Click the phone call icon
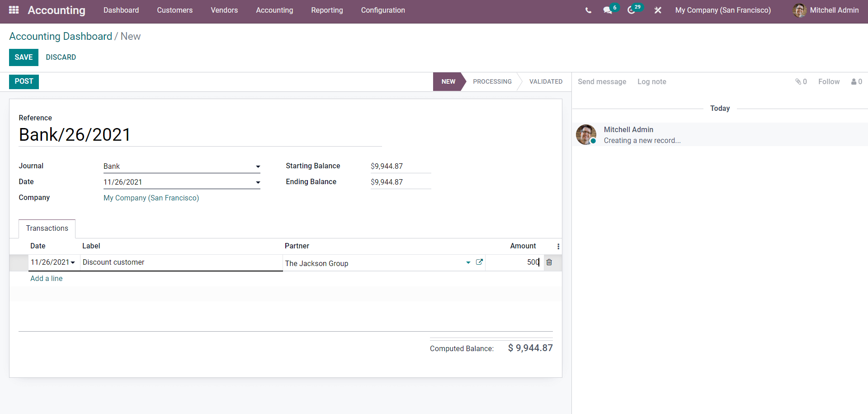 pyautogui.click(x=588, y=10)
